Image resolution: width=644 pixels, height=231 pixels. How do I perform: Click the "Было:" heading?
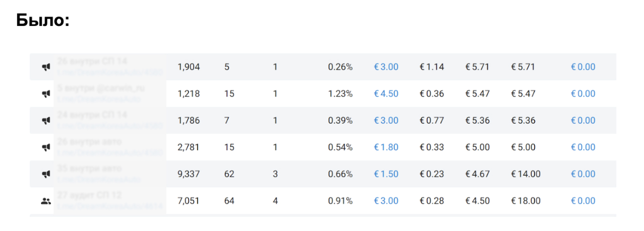(x=43, y=21)
